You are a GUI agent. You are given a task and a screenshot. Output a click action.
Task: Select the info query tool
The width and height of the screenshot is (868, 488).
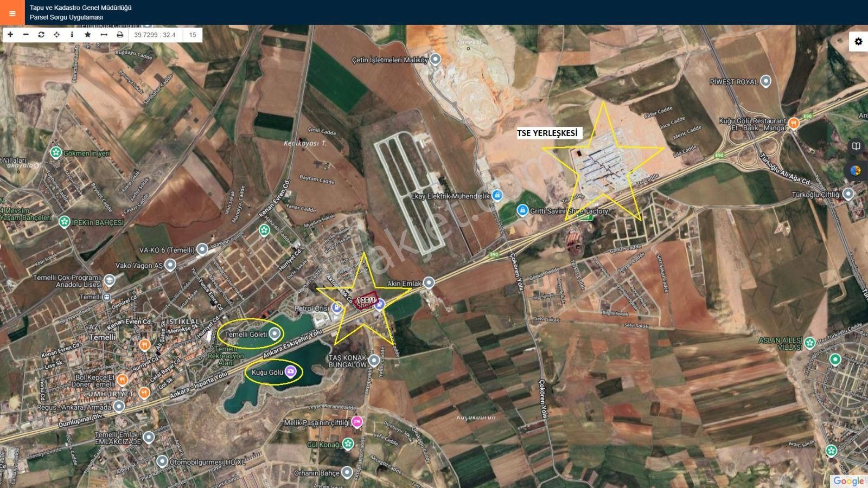click(72, 35)
